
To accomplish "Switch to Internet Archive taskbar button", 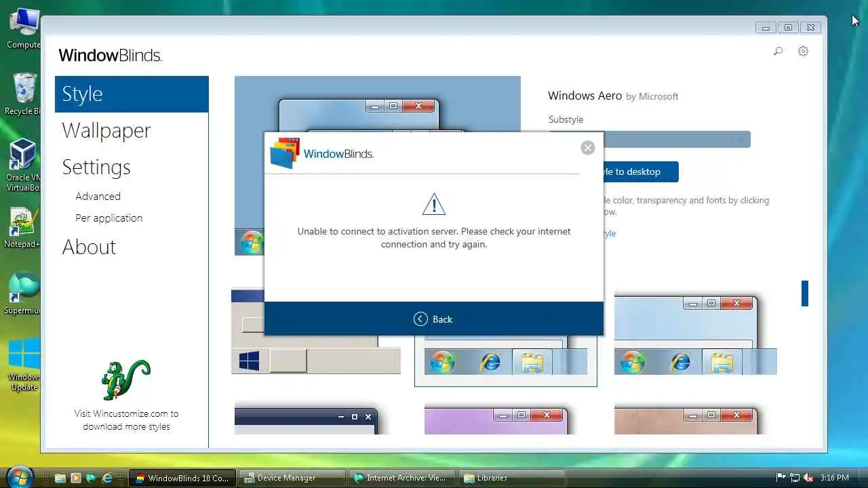I will (401, 478).
